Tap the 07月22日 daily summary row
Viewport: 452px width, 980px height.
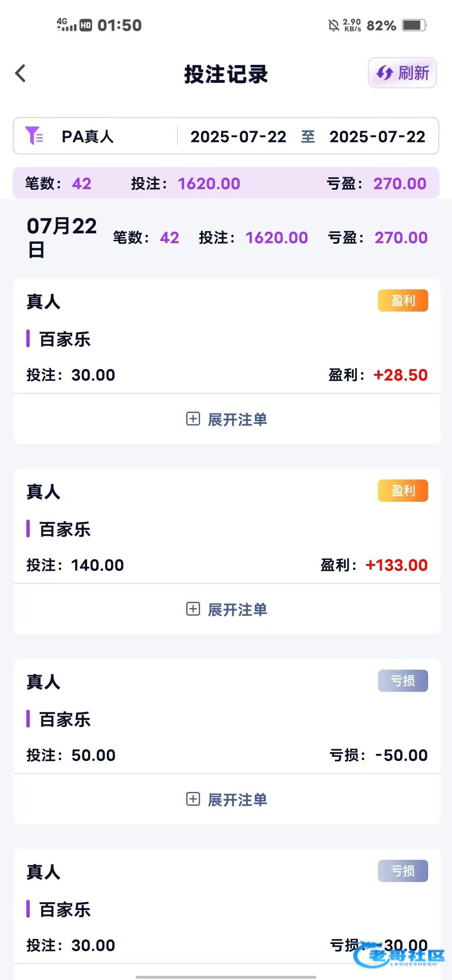pyautogui.click(x=226, y=237)
